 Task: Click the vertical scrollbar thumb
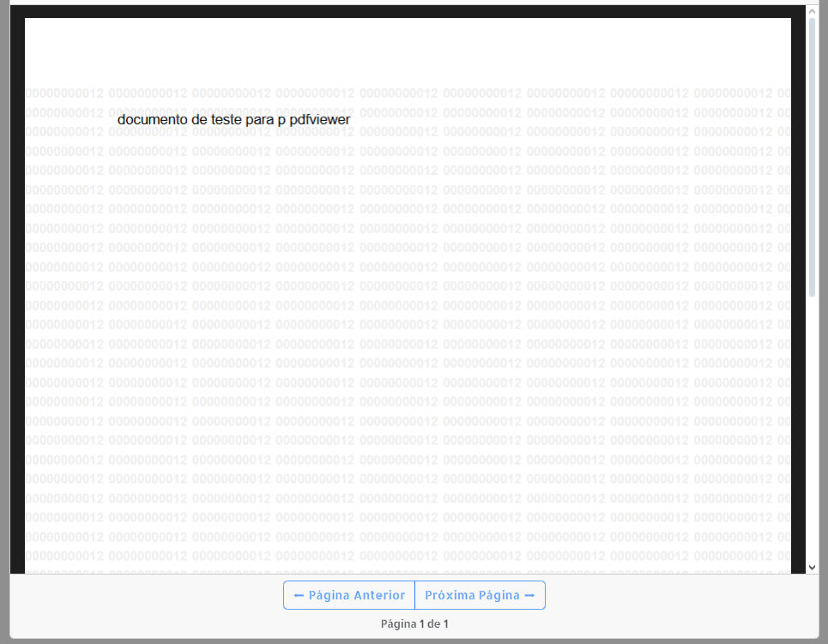(813, 154)
